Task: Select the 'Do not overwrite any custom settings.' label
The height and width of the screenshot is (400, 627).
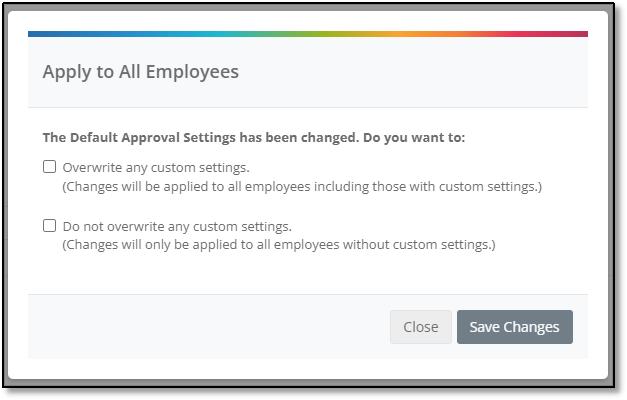Action: coord(177,226)
